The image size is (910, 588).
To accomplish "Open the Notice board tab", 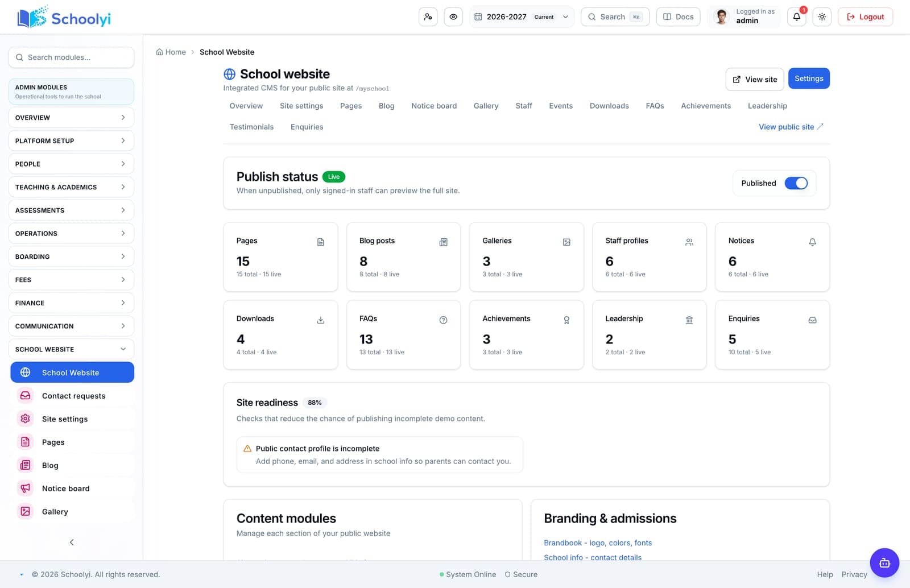I will pyautogui.click(x=434, y=106).
